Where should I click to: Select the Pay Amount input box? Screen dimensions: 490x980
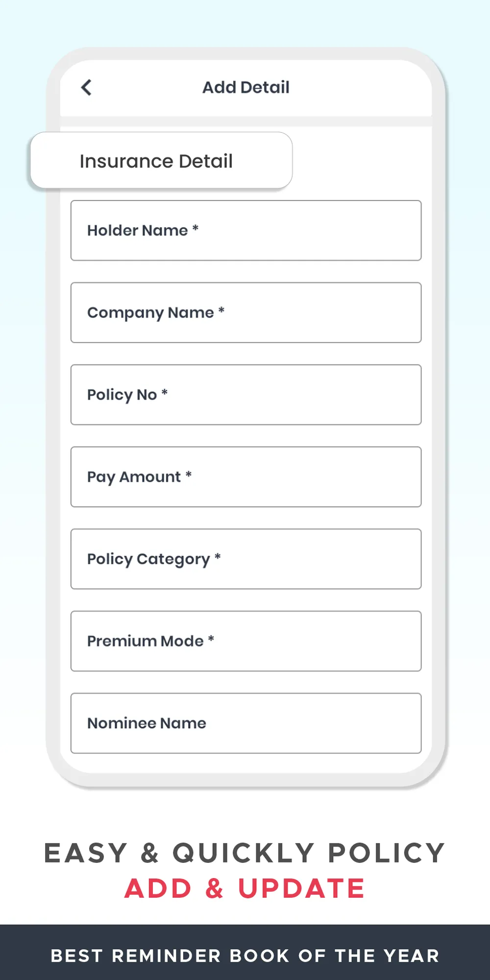pos(246,477)
